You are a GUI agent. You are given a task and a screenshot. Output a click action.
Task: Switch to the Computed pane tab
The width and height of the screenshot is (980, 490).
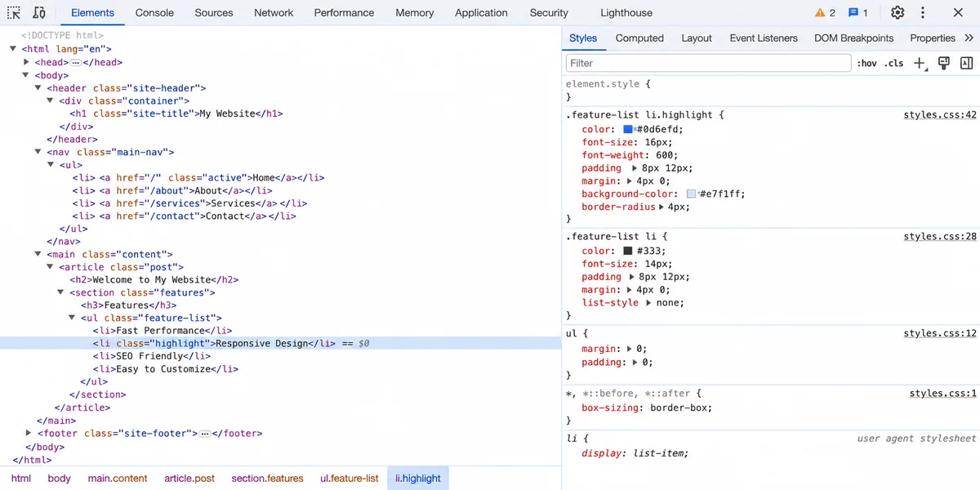(x=639, y=38)
